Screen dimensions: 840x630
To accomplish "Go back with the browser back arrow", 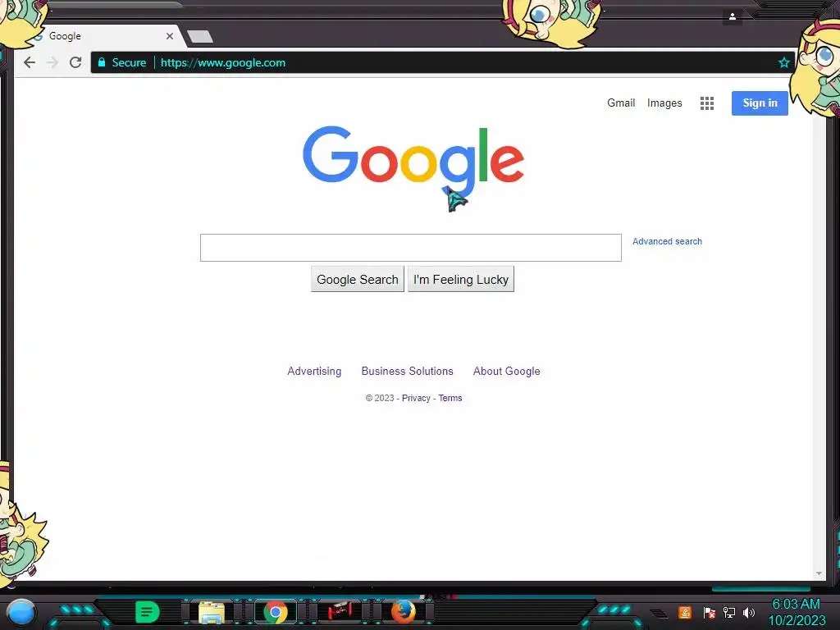I will 30,62.
